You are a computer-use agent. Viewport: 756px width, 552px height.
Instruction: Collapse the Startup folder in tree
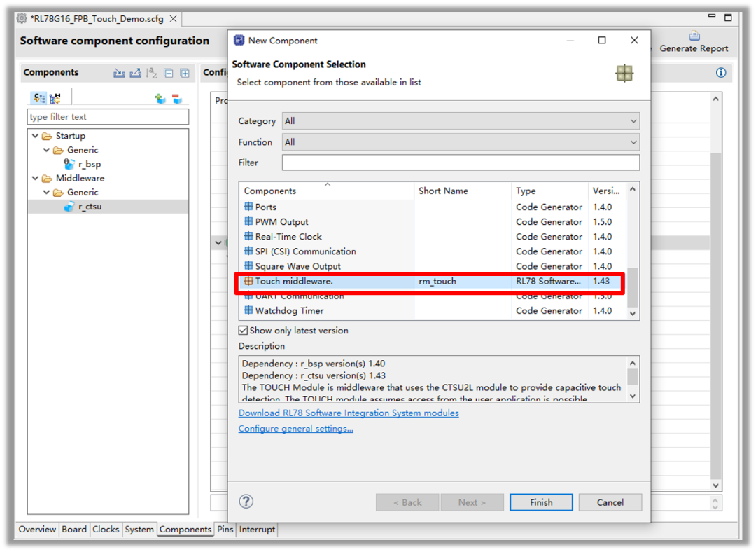point(36,136)
